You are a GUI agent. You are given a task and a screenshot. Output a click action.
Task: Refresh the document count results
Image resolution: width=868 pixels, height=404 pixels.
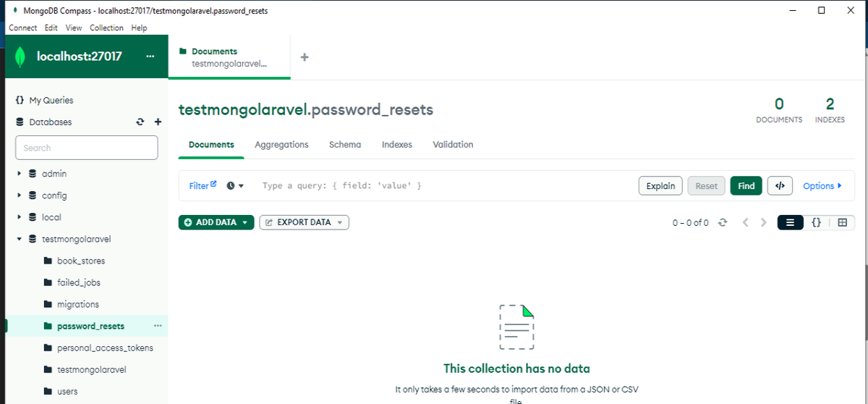tap(722, 223)
